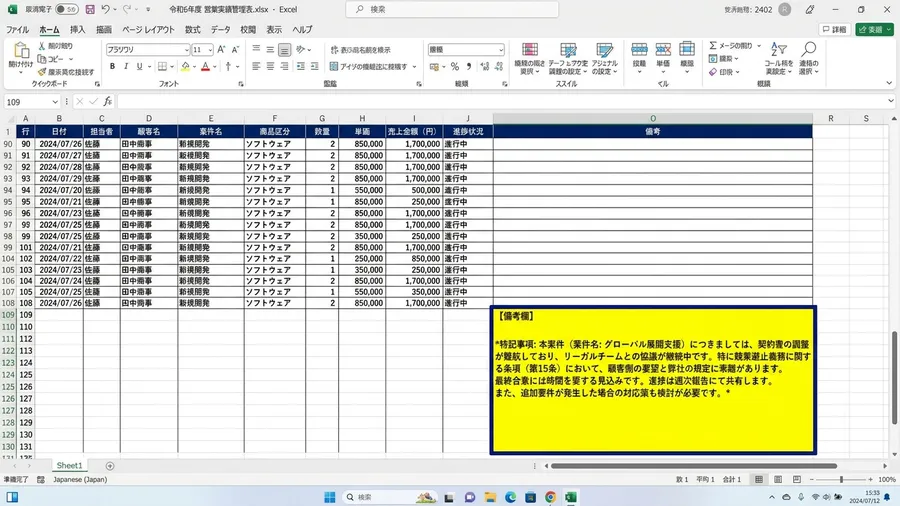Image resolution: width=900 pixels, height=506 pixels.
Task: Click the Sort and Filter A-Z icon
Action: click(778, 50)
